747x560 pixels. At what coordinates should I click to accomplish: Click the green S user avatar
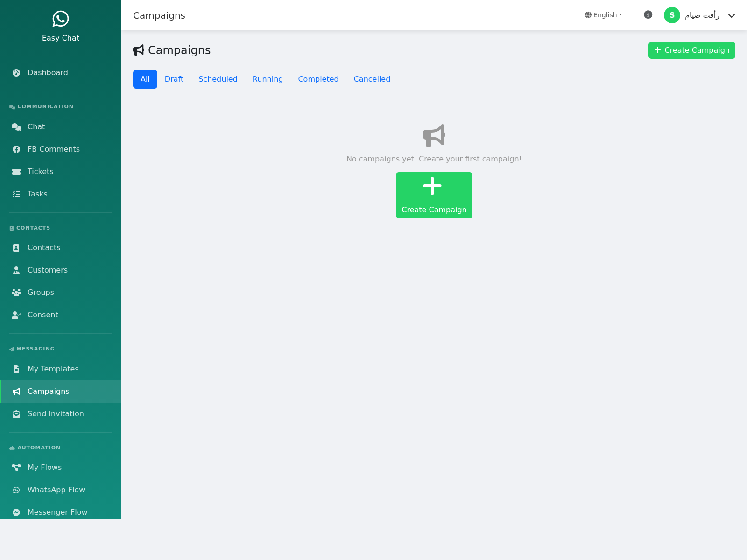(672, 15)
